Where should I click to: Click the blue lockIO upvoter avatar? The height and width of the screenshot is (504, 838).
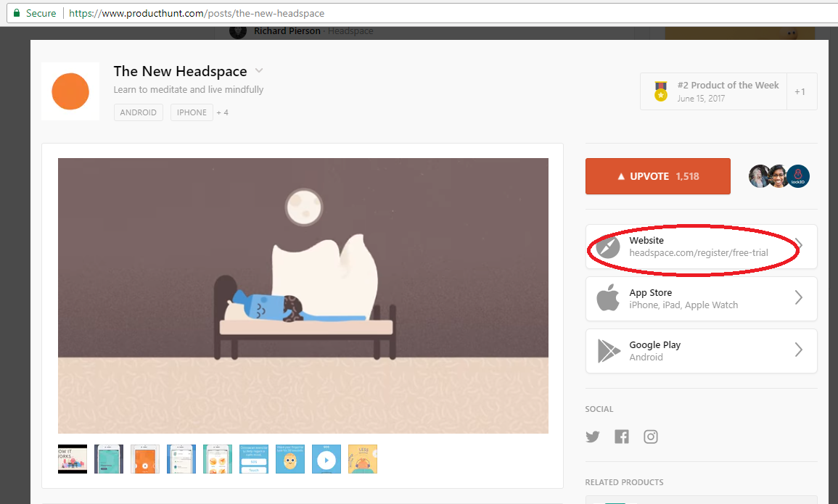pyautogui.click(x=798, y=176)
